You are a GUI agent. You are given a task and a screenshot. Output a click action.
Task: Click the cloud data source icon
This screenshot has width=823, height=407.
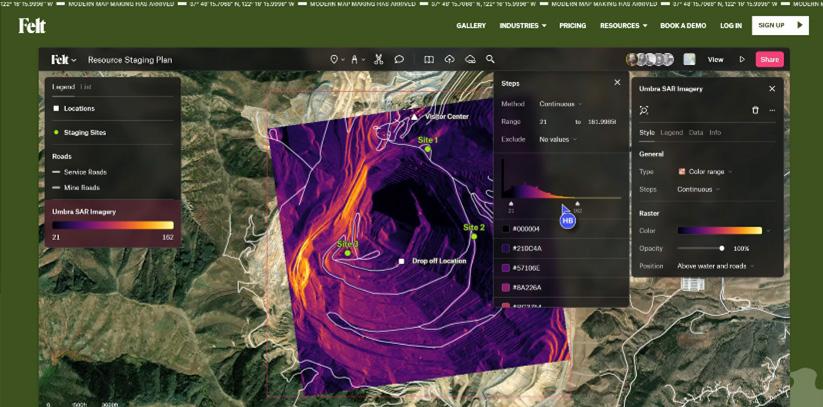point(470,59)
